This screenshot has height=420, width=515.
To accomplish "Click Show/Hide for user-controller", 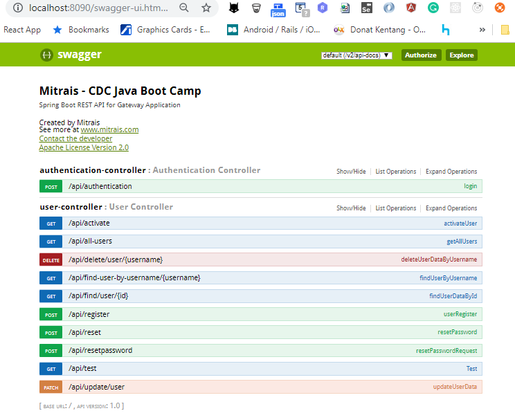I will pos(351,208).
